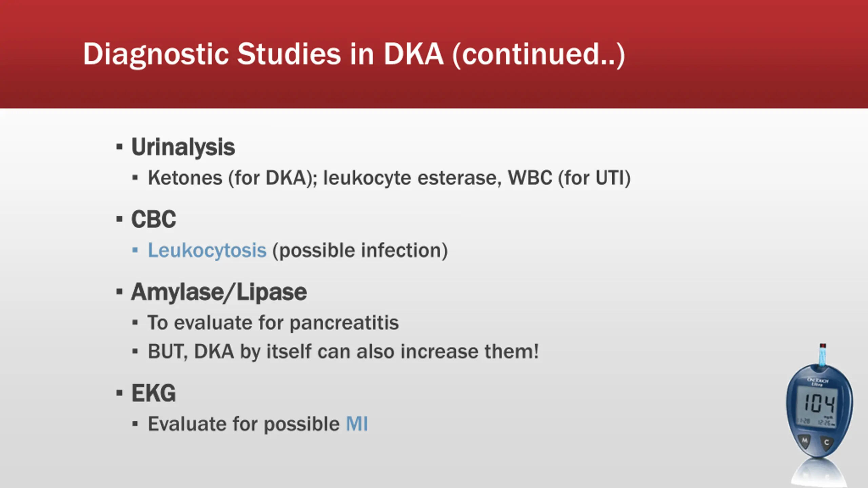Click the 'To evaluate for pancreatitis' line
The height and width of the screenshot is (488, 868).
point(273,322)
